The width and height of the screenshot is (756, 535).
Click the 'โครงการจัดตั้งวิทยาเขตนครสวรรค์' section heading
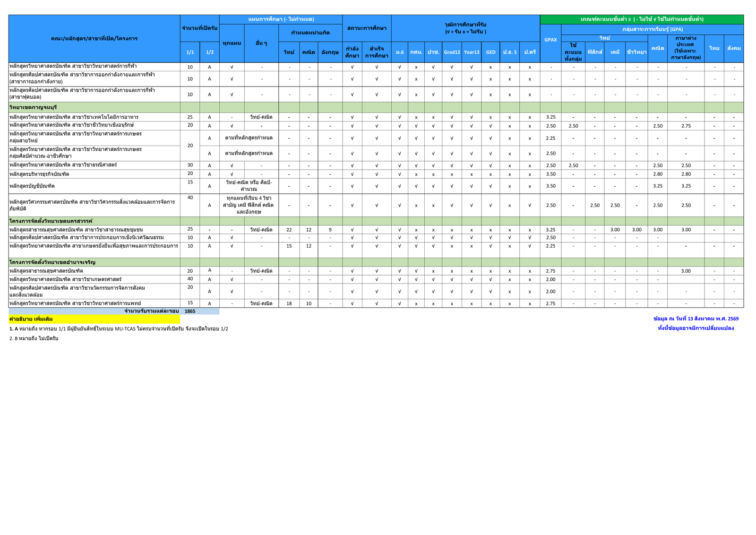coord(51,221)
